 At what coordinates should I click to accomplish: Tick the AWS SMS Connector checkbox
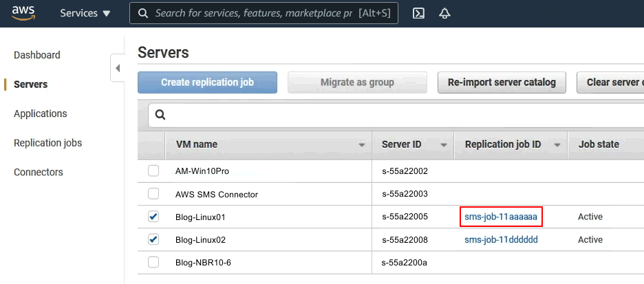pos(153,194)
